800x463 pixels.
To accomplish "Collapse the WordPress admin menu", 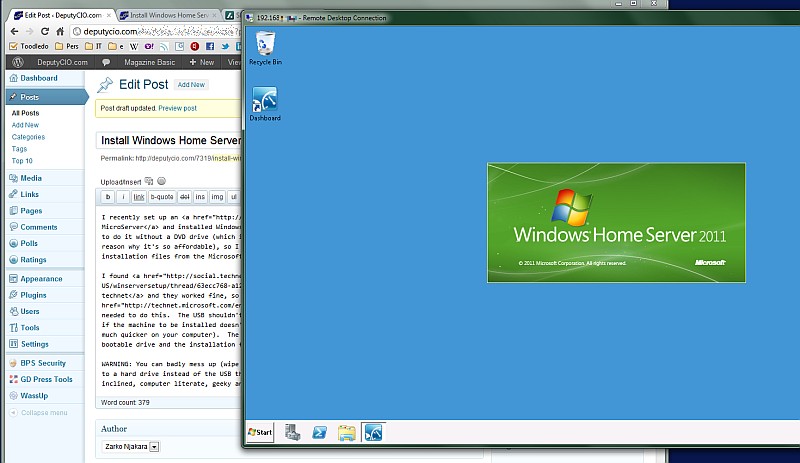I will click(39, 412).
